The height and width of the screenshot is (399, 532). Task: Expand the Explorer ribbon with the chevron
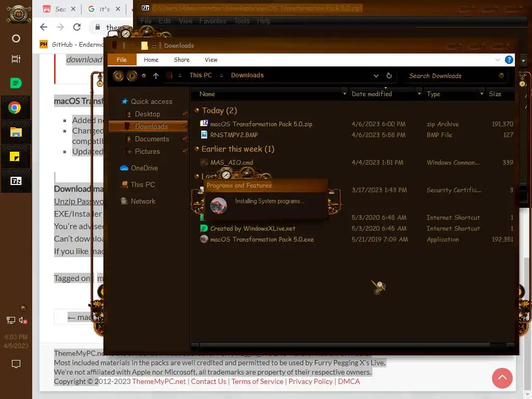tap(497, 60)
